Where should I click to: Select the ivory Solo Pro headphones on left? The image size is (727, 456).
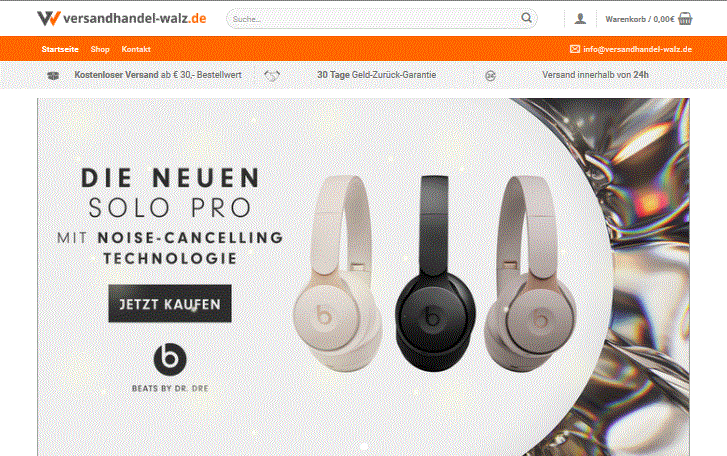337,273
